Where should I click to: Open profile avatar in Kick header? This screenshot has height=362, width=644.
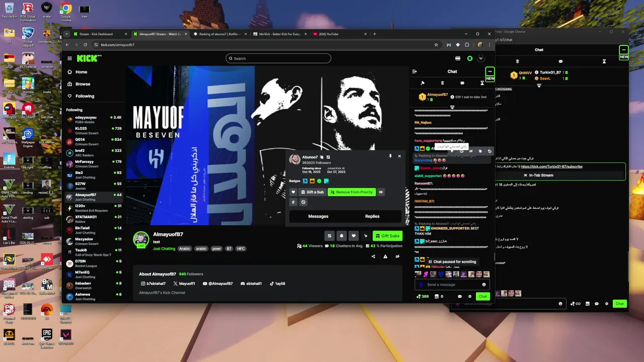481,58
